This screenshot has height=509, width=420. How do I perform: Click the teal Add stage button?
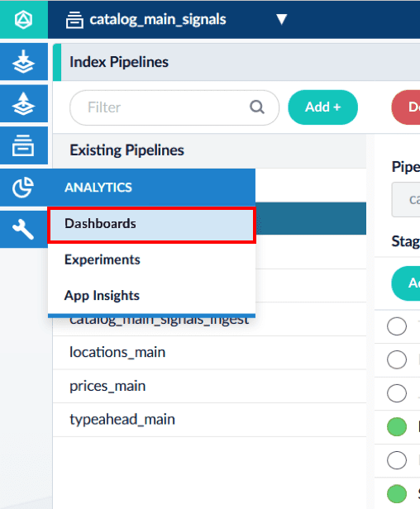406,283
